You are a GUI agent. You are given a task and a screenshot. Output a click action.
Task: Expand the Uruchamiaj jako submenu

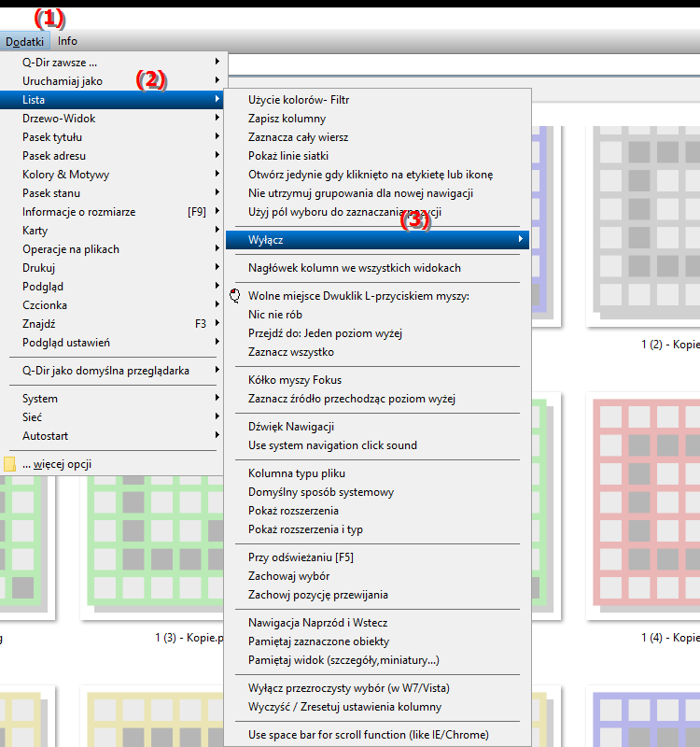(x=114, y=81)
